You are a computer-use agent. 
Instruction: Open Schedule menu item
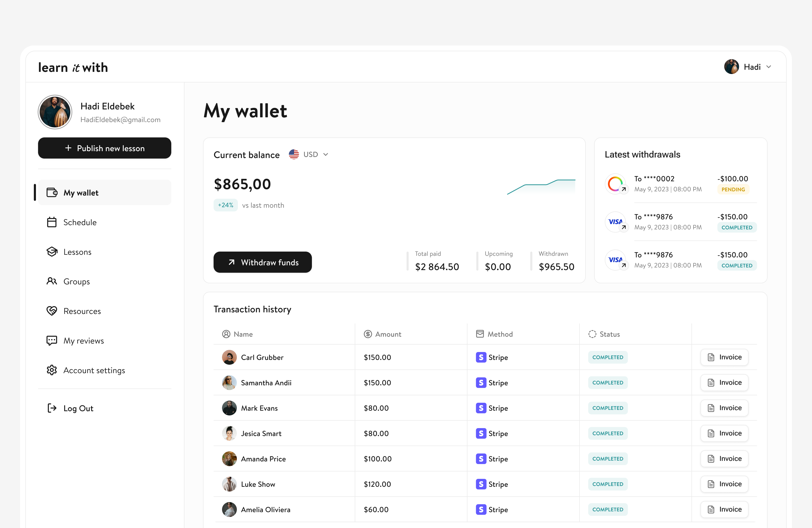(x=80, y=223)
